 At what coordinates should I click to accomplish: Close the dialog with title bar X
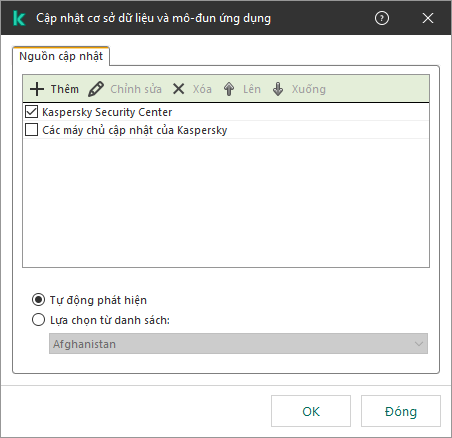tap(428, 18)
